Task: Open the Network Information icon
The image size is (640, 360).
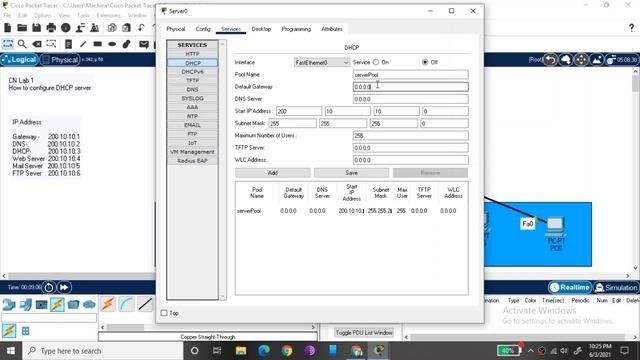Action: point(65,28)
